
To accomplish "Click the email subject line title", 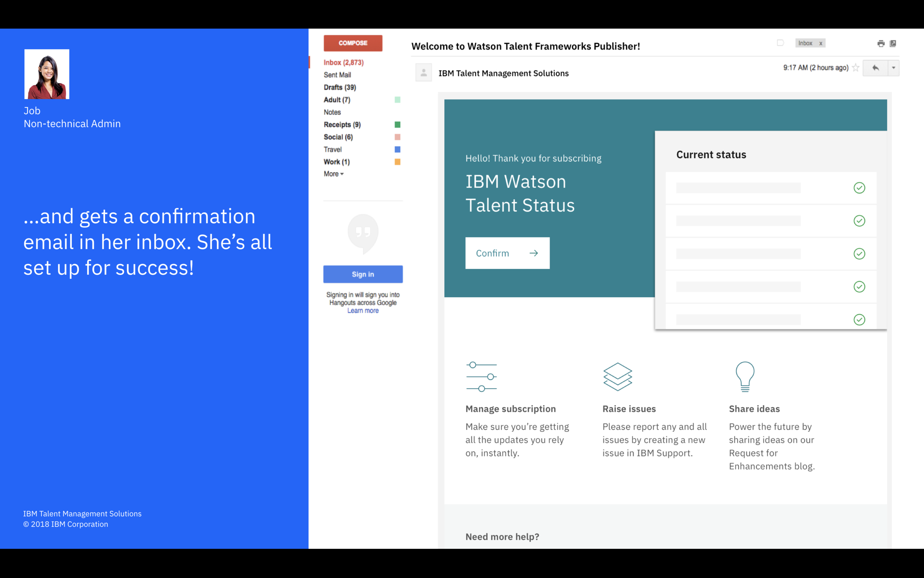I will coord(526,46).
